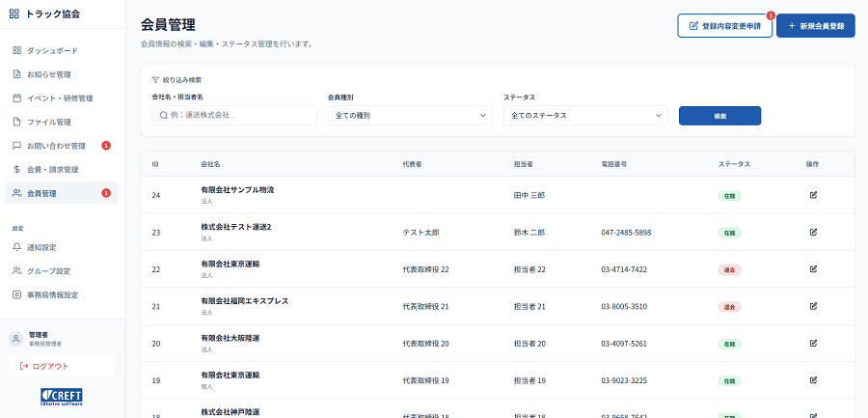Click edit icon for 株式会社テスト運送2 row

coord(813,232)
